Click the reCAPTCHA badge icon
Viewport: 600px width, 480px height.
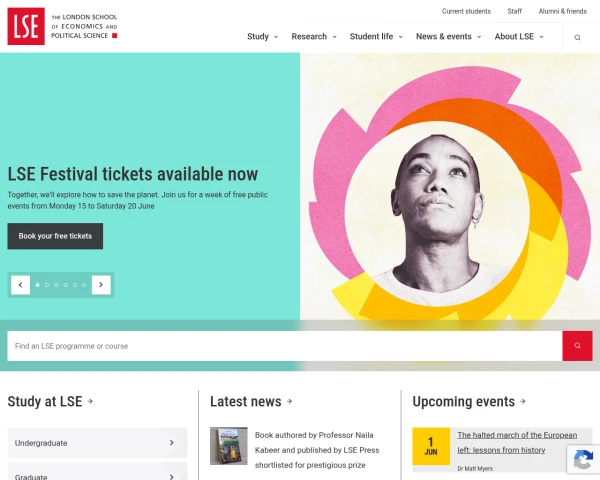click(583, 459)
